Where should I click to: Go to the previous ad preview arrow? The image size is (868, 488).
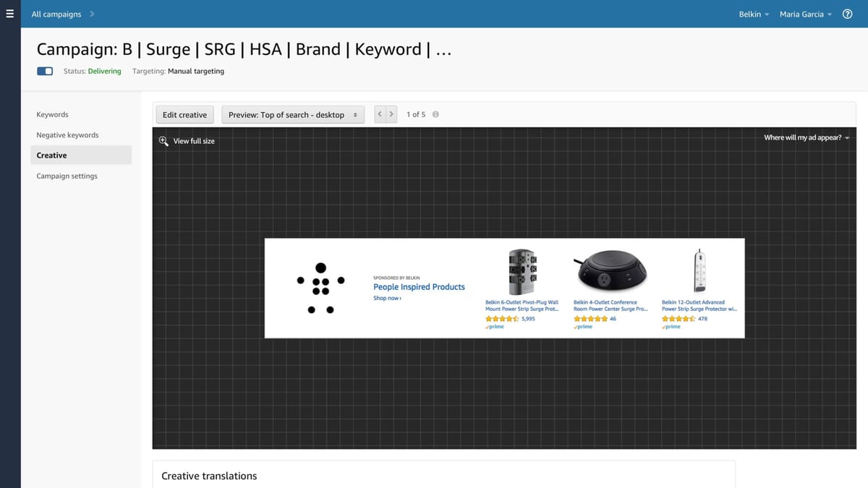coord(379,114)
